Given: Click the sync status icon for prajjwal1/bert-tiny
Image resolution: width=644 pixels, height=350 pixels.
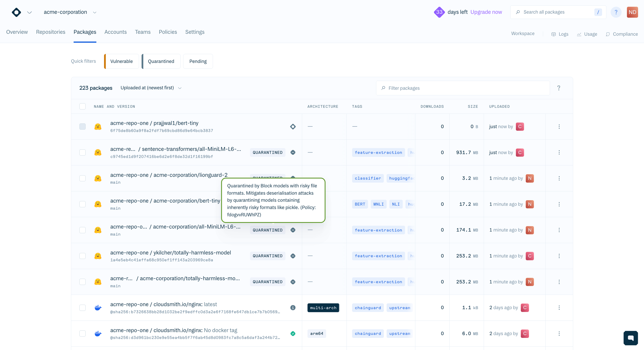Looking at the screenshot, I should click(x=293, y=127).
